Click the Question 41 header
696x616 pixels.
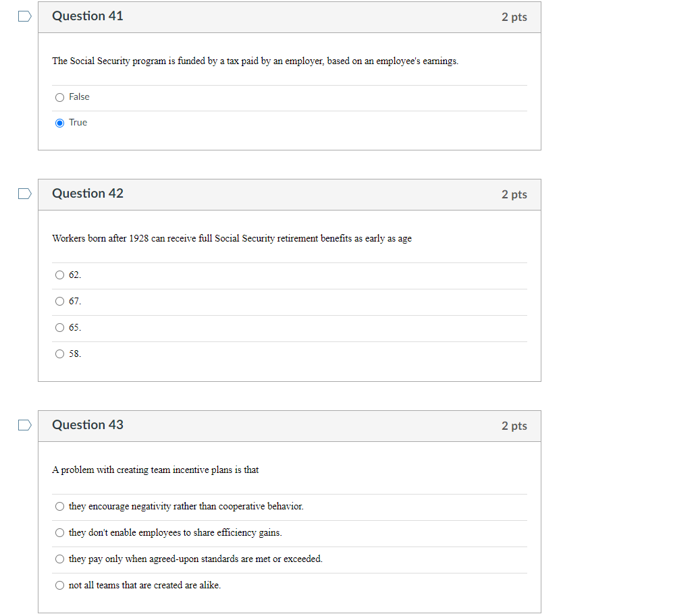tap(87, 16)
